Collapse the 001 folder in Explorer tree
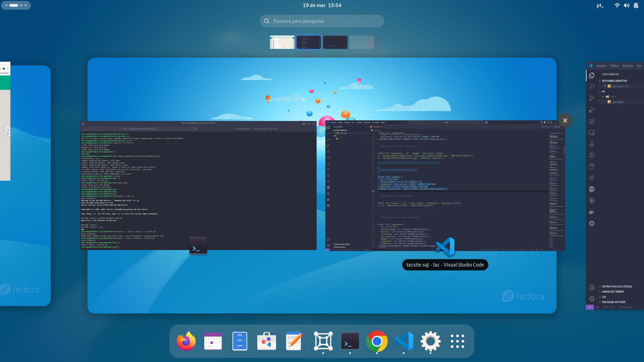The image size is (644, 362). [613, 97]
